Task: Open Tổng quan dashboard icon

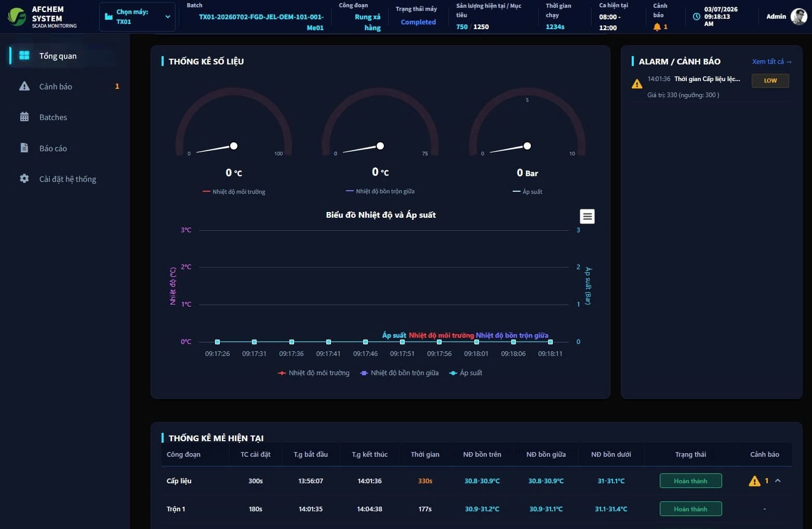Action: point(24,56)
